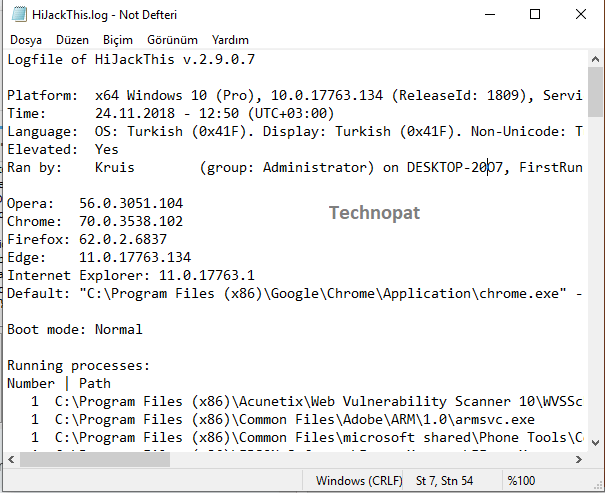Open the Düzen menu
This screenshot has height=493, width=605.
[x=72, y=40]
